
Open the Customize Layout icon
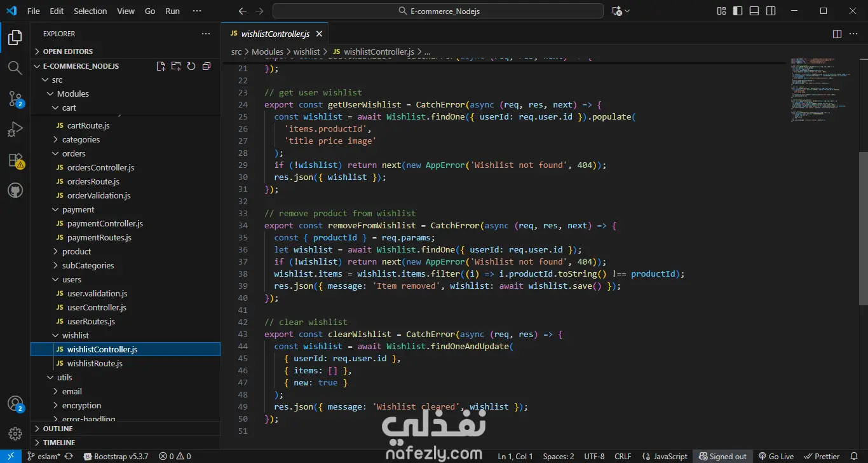pos(721,11)
